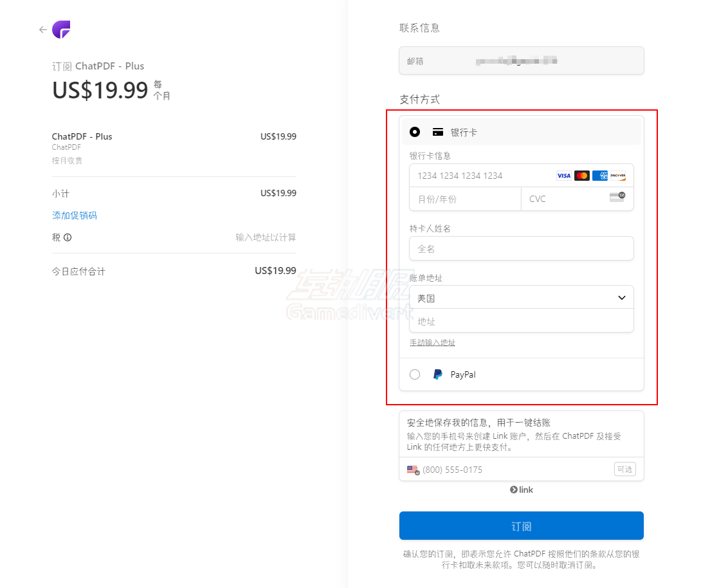Click the ChatPDF purple logo
The height and width of the screenshot is (588, 701).
[x=61, y=30]
